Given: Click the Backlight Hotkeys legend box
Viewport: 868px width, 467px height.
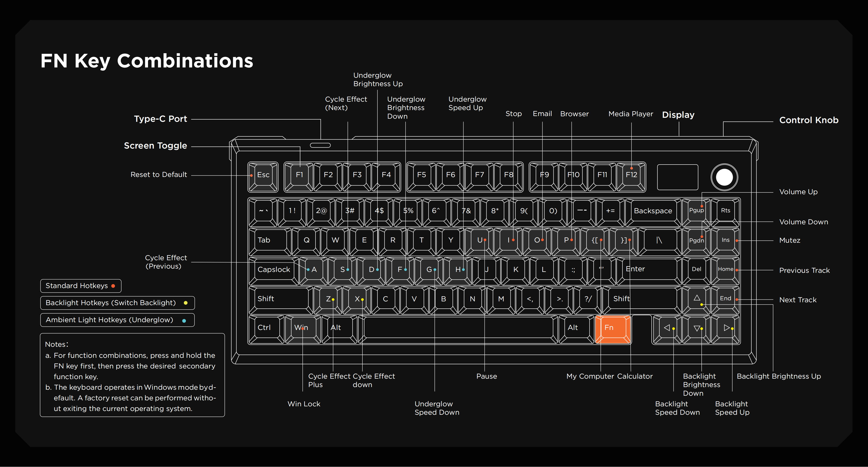Looking at the screenshot, I should point(117,303).
